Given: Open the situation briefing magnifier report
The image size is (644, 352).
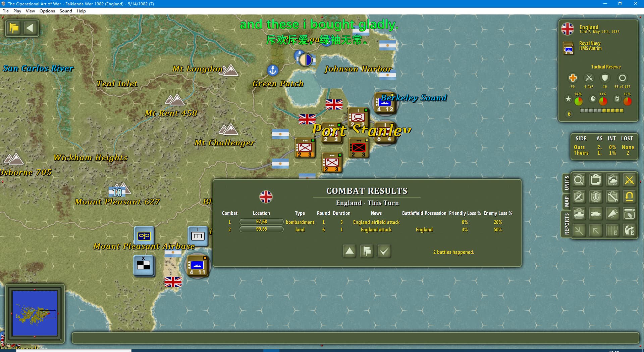Looking at the screenshot, I should point(579,180).
